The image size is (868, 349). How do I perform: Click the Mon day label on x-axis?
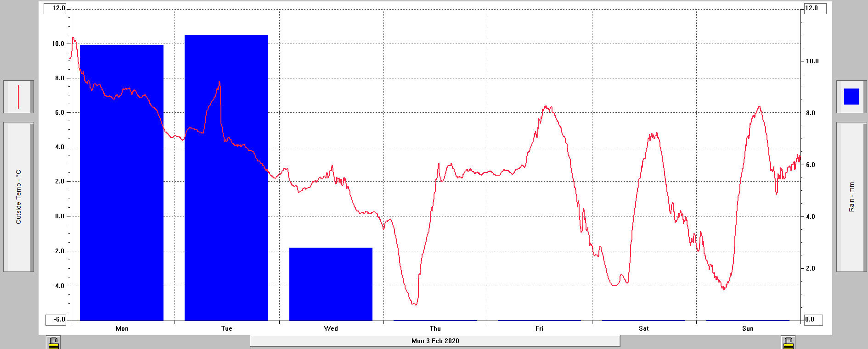point(122,328)
